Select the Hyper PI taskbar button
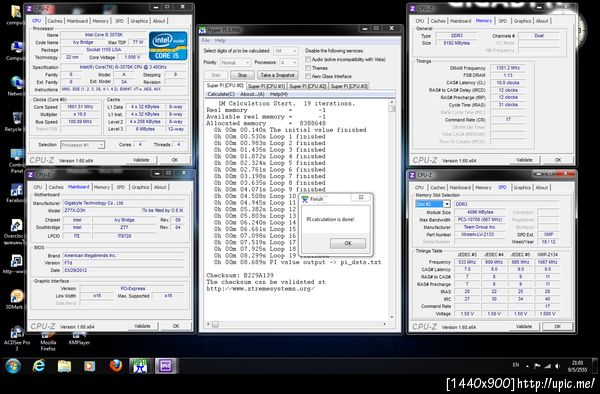The height and width of the screenshot is (394, 600). tap(140, 366)
